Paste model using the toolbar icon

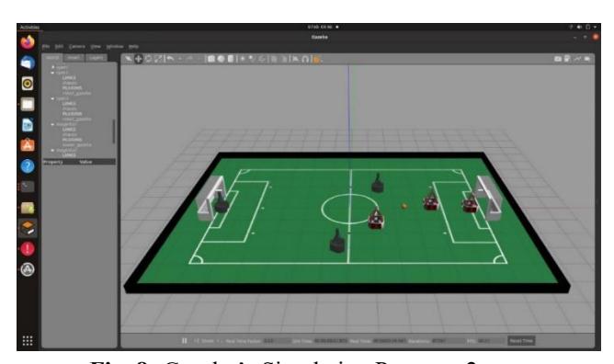[x=284, y=59]
